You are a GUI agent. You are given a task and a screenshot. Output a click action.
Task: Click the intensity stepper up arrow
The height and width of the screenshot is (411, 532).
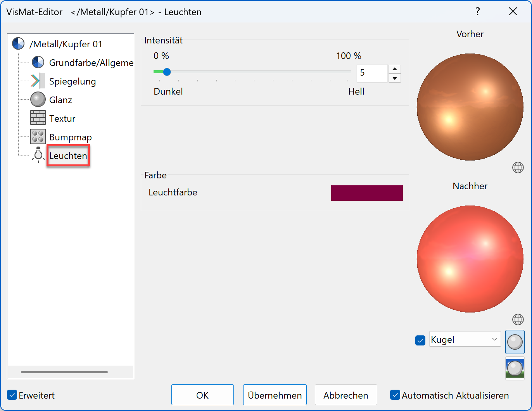[x=394, y=69]
